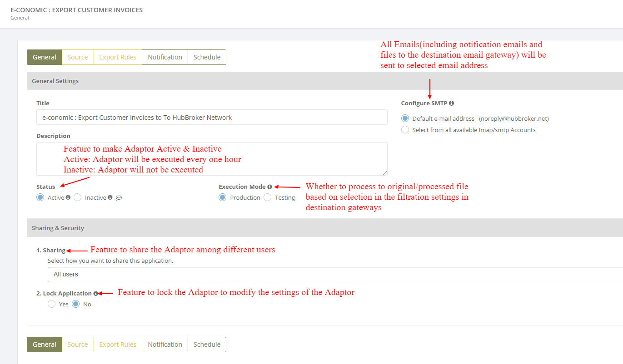Click the 'Select how you want to share' text

click(110, 261)
